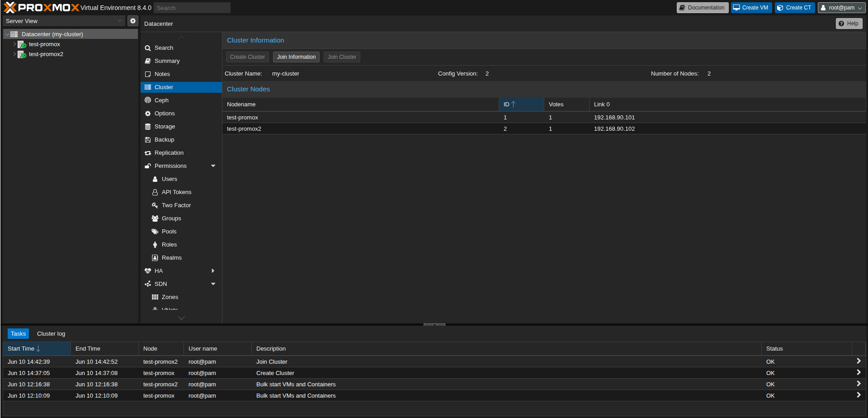
Task: Switch to the Cluster log tab
Action: pos(51,333)
